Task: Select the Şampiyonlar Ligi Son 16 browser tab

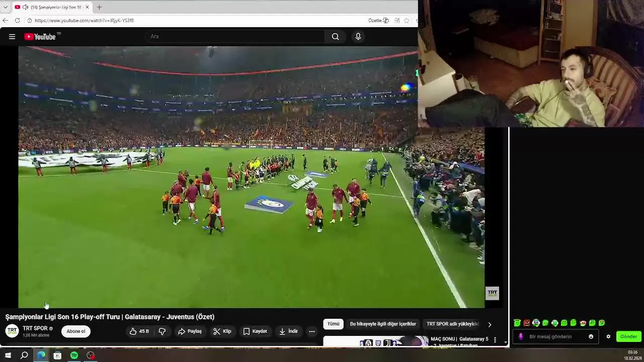Action: pyautogui.click(x=52, y=7)
